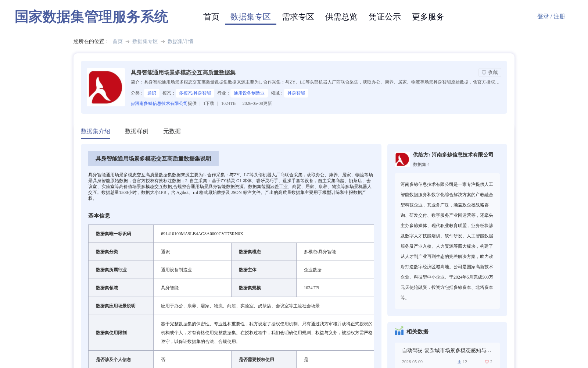Click the 是否涉及个人信息 row label
Screen dimensions: 588x368
click(x=114, y=360)
